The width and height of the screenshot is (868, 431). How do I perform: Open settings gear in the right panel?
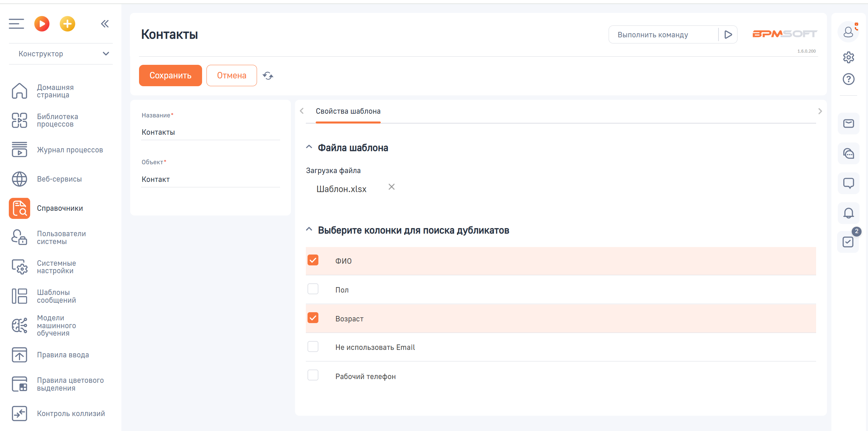pos(848,57)
